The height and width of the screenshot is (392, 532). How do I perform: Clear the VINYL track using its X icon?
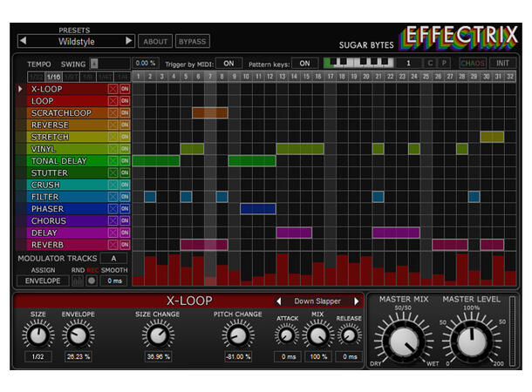point(113,149)
